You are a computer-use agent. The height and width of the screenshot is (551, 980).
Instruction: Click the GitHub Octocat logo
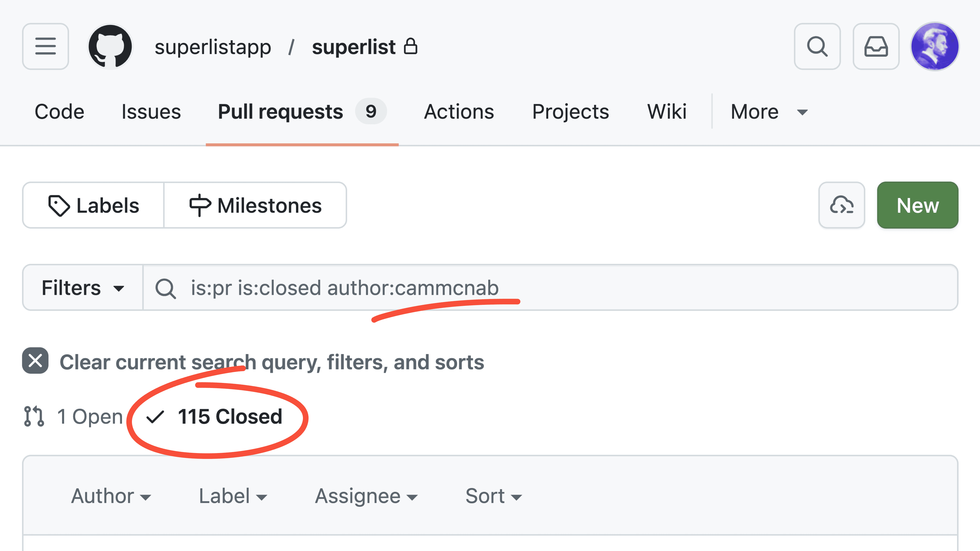[x=110, y=46]
